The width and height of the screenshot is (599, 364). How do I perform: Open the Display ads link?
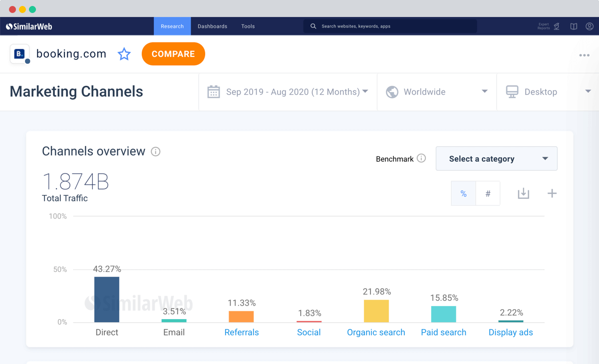click(x=511, y=332)
